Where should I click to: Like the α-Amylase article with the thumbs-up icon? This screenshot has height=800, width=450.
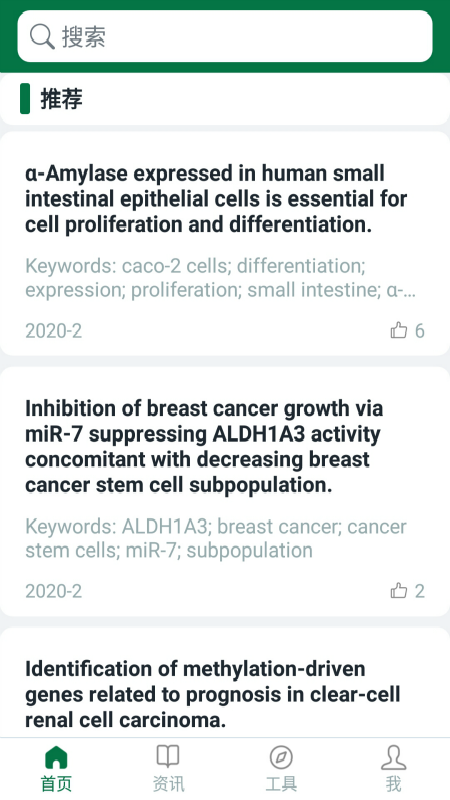click(398, 330)
